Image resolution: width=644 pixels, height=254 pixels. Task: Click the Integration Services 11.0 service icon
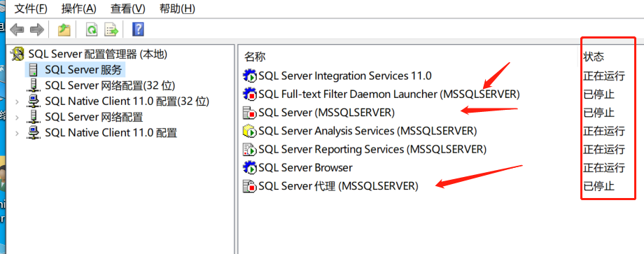click(x=250, y=76)
